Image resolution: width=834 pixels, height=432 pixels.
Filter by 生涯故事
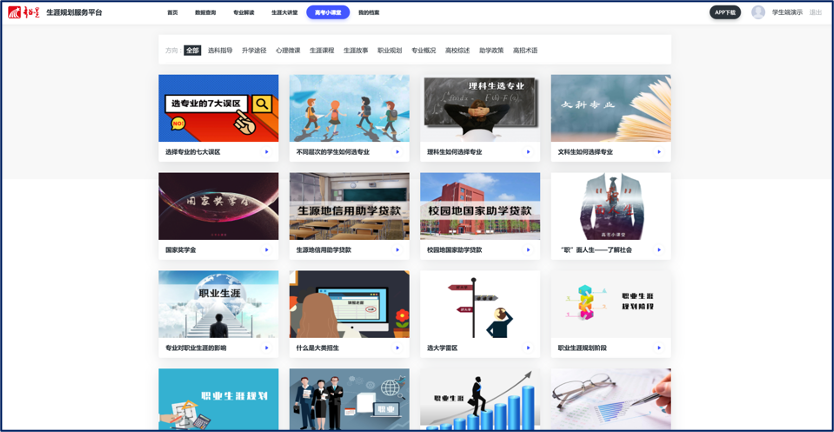point(356,51)
